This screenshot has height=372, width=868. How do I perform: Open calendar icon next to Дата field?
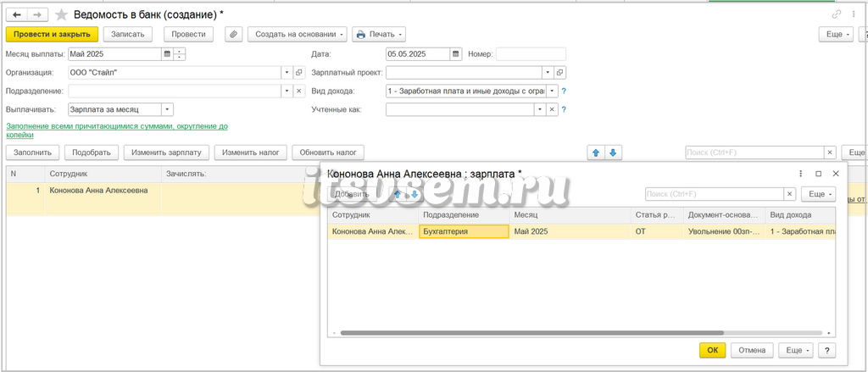[x=455, y=54]
